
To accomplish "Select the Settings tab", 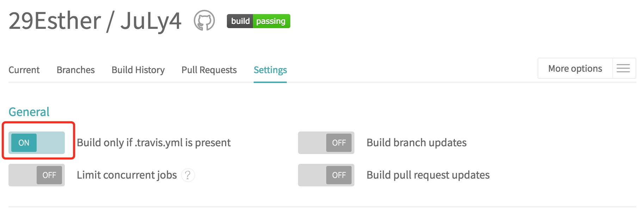I will 270,70.
